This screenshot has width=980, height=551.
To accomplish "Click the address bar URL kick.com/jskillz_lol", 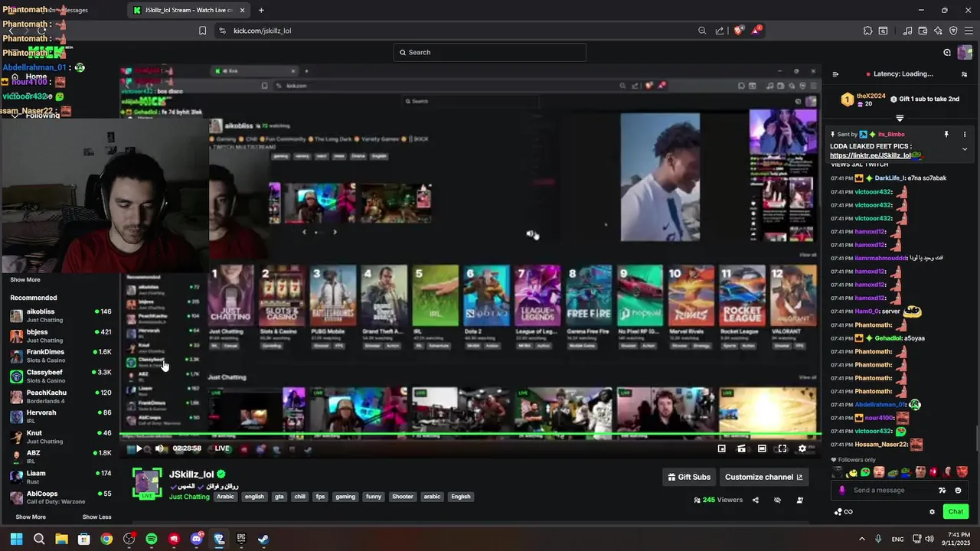I will (262, 31).
